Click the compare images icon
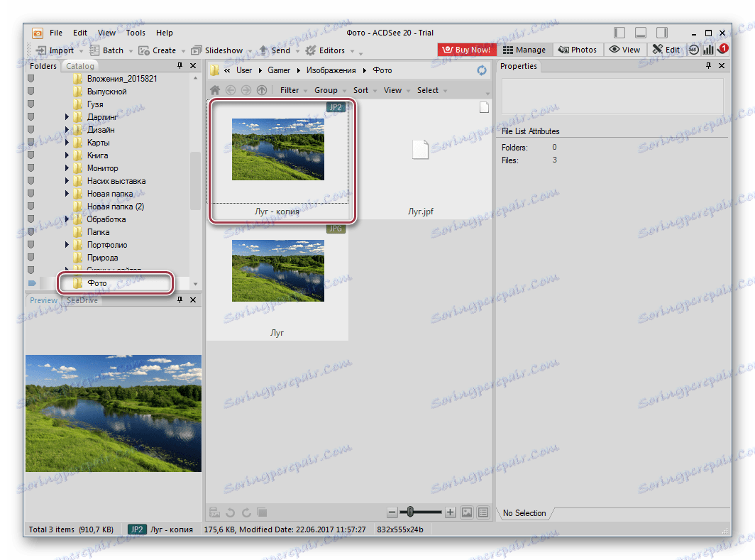 tap(261, 512)
